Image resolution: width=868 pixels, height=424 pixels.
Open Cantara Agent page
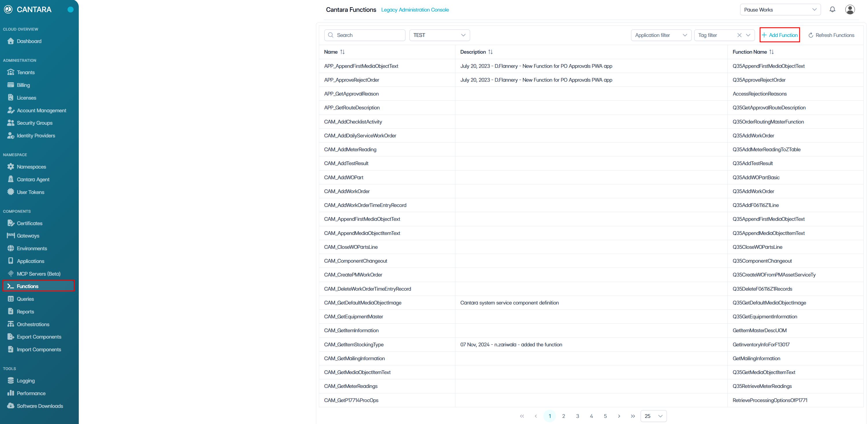[x=33, y=179]
